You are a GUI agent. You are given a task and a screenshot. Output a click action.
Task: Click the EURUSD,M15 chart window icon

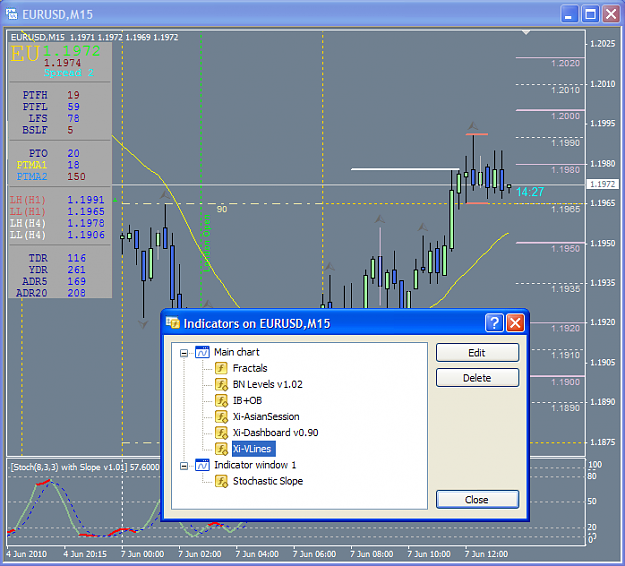(12, 14)
